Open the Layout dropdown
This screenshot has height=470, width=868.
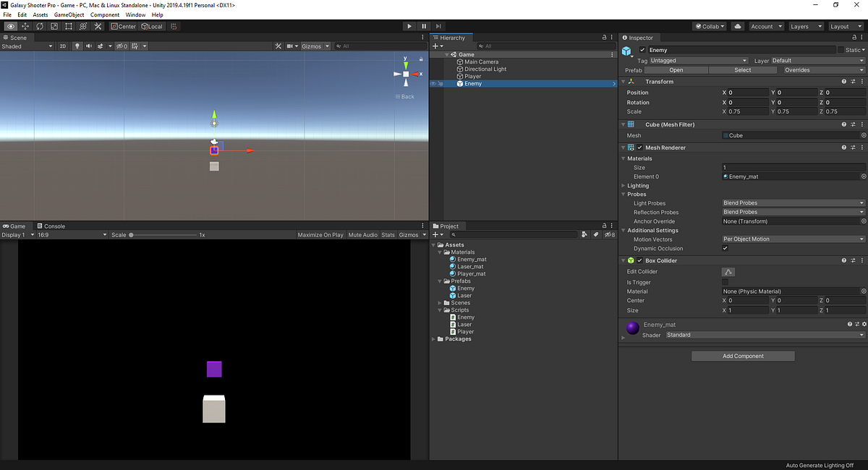[x=845, y=26]
